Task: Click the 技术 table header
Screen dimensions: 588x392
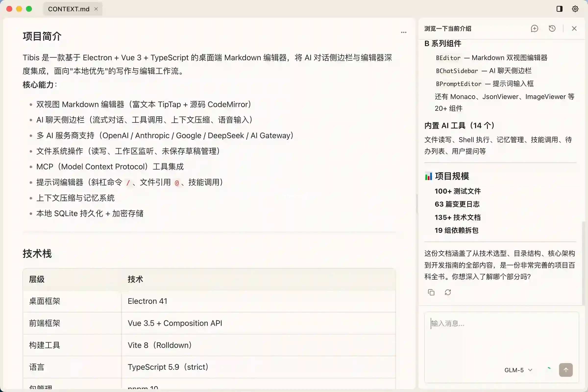Action: tap(258, 279)
